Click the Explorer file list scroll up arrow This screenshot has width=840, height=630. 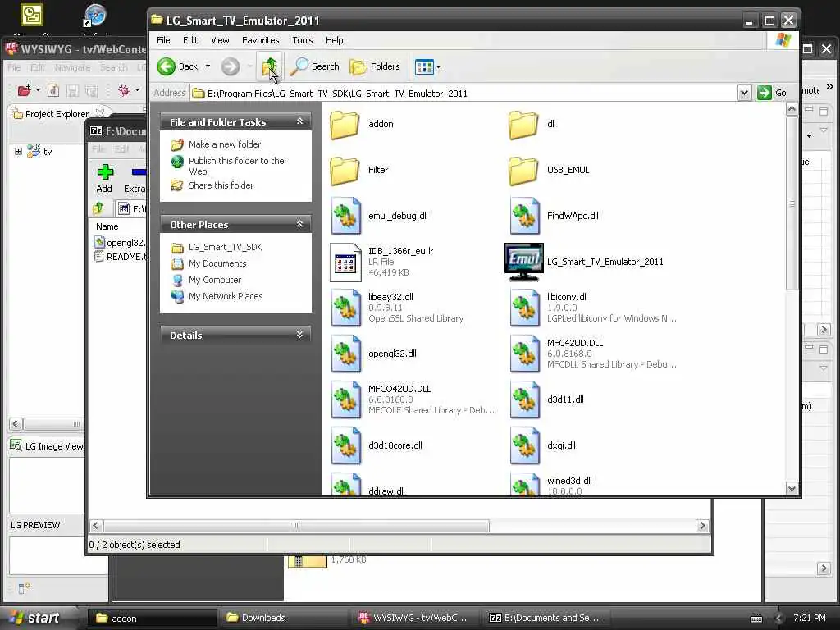[x=792, y=109]
